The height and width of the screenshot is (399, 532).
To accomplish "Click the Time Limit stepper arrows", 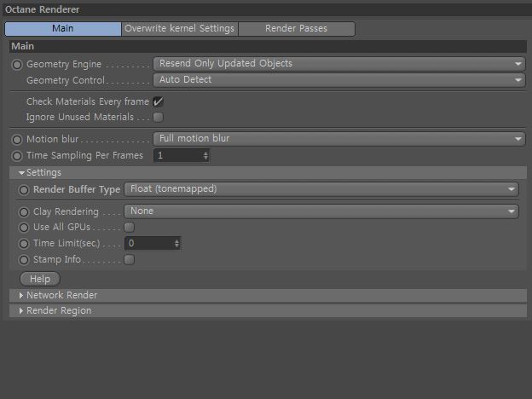I will [177, 243].
